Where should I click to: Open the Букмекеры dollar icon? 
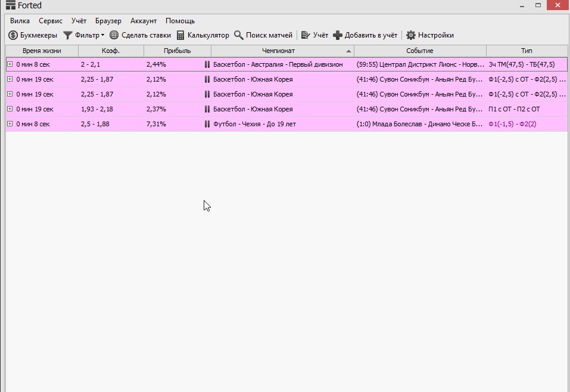point(13,35)
